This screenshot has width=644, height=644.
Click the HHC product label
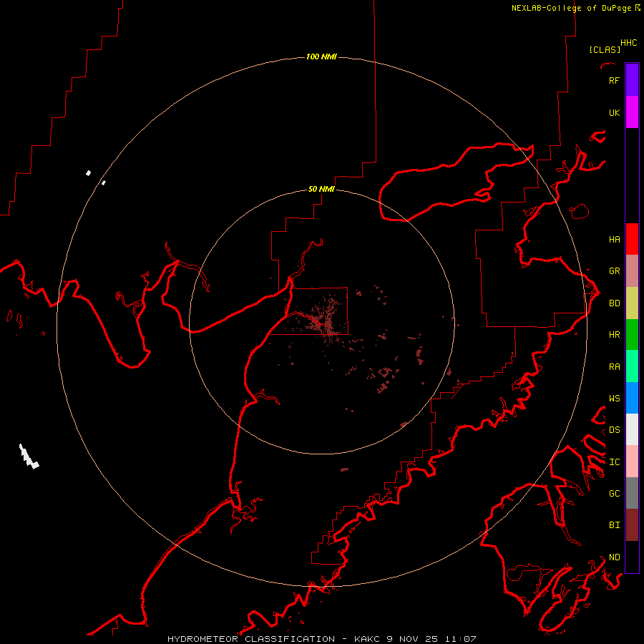(628, 43)
